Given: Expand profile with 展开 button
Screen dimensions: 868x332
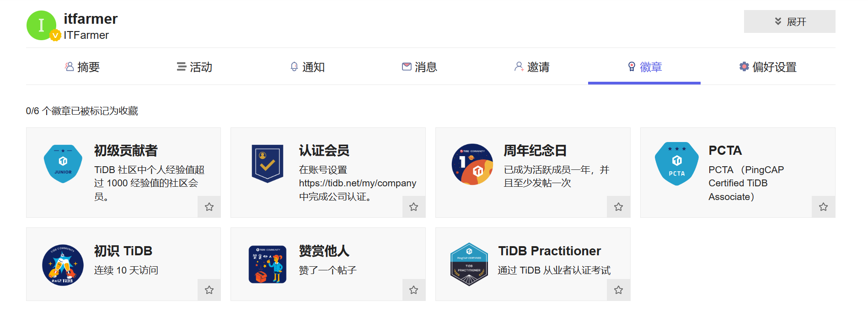Looking at the screenshot, I should point(789,21).
